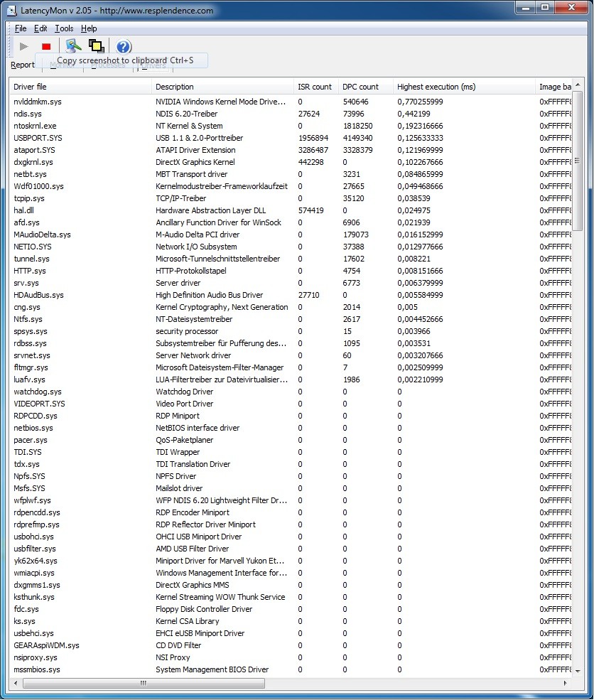Image resolution: width=594 pixels, height=700 pixels.
Task: Click the LatencyMon title bar app icon
Action: [x=13, y=10]
